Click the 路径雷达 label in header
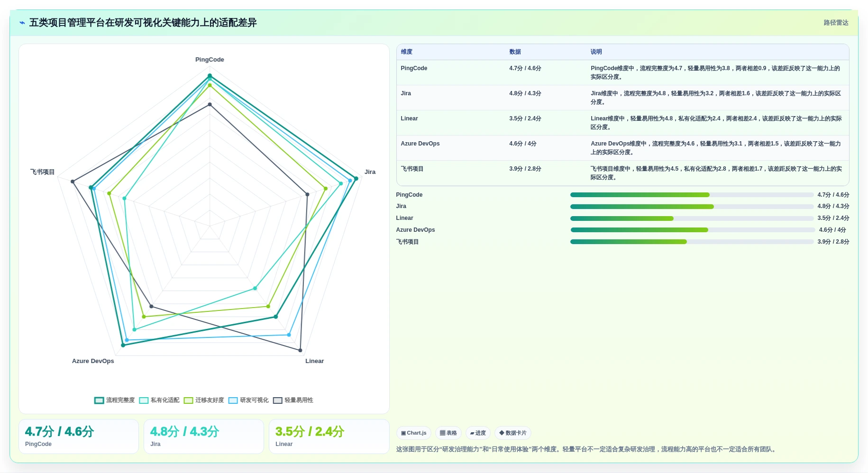868x473 pixels. coord(836,23)
